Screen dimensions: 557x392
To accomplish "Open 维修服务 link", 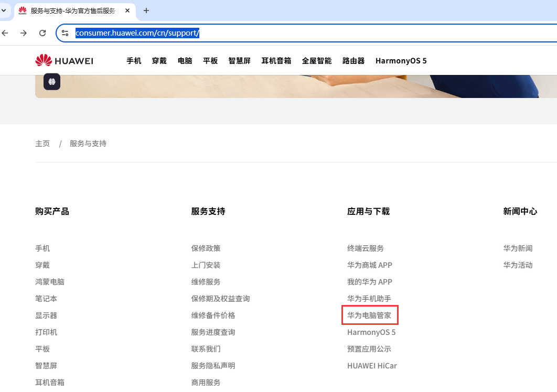I will click(206, 282).
